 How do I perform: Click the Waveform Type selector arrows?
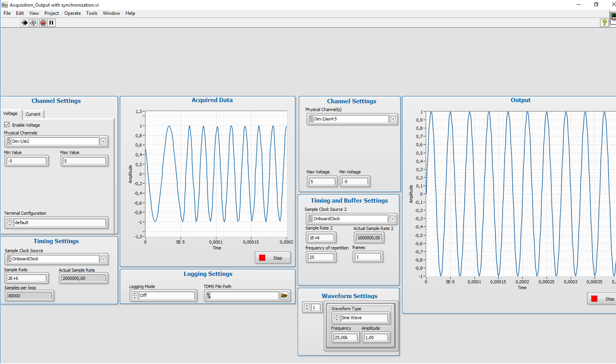[x=336, y=318]
